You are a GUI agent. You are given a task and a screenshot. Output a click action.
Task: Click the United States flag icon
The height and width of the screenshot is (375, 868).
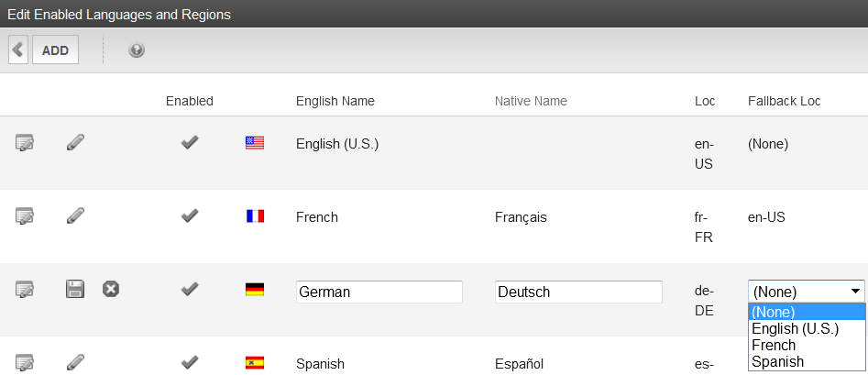coord(255,143)
